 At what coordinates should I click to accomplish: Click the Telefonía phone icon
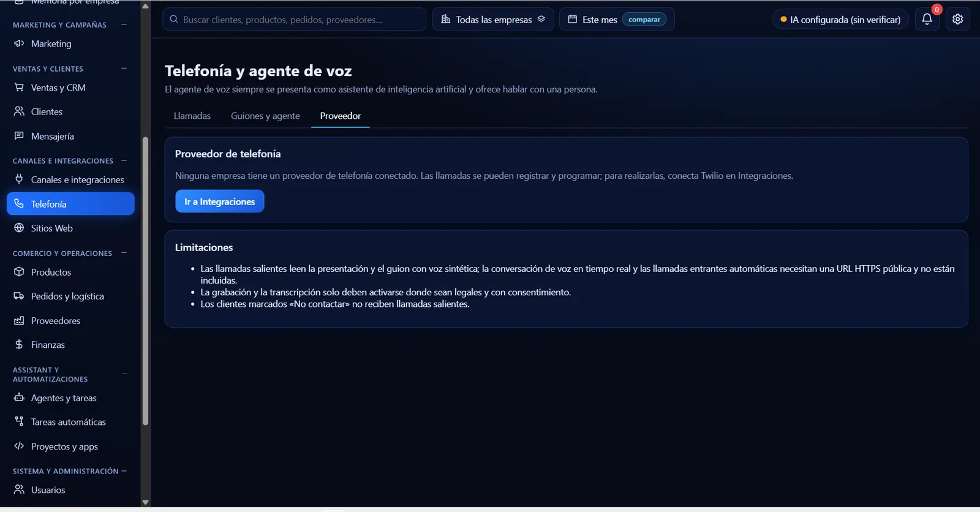tap(19, 204)
